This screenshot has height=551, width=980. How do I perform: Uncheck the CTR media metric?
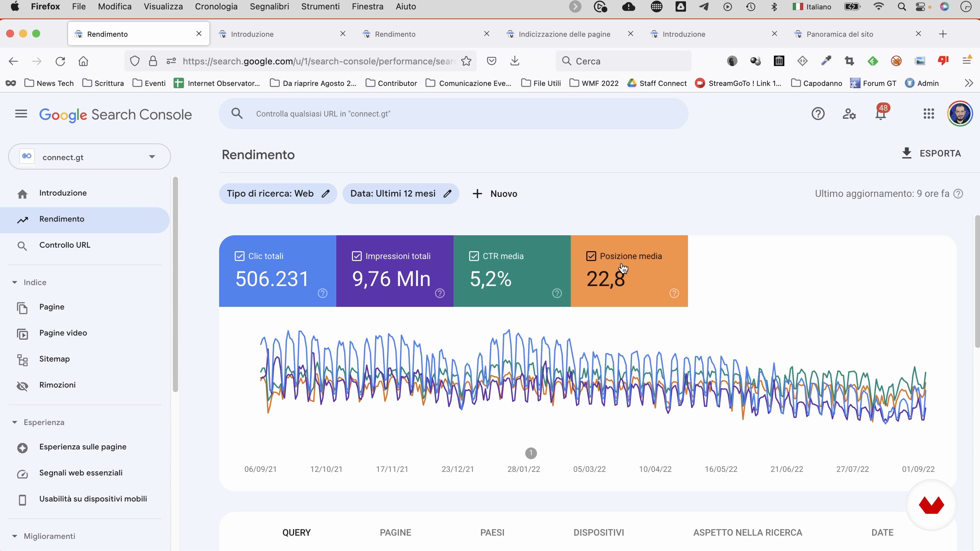tap(474, 256)
